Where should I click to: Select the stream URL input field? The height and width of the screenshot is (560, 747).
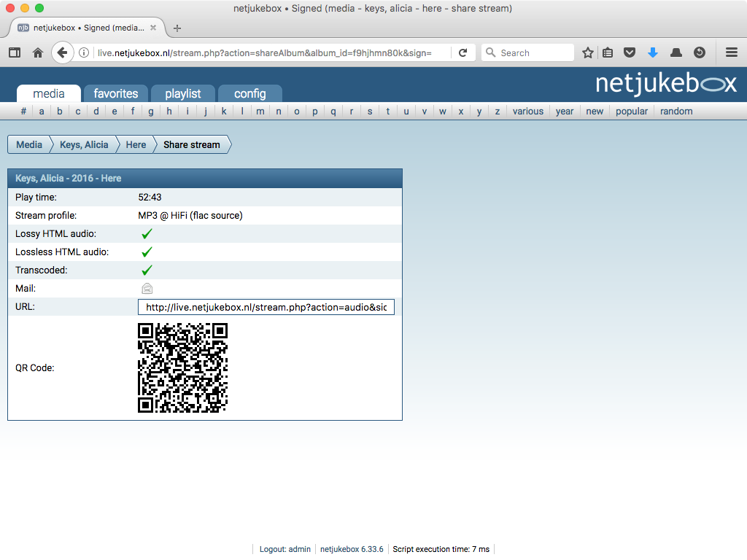click(x=266, y=306)
